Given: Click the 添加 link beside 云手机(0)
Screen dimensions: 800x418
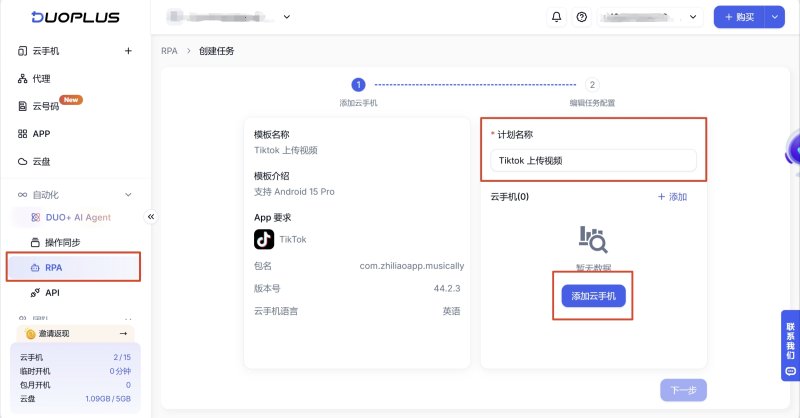Looking at the screenshot, I should 672,196.
